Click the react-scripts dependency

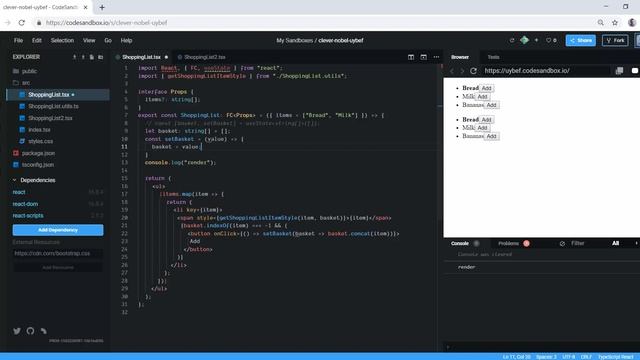click(x=28, y=216)
